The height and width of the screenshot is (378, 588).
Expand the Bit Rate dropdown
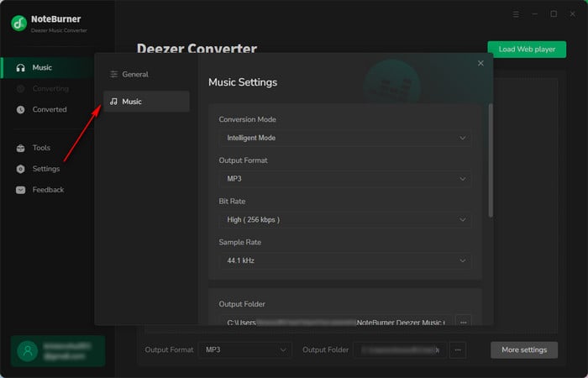(345, 220)
